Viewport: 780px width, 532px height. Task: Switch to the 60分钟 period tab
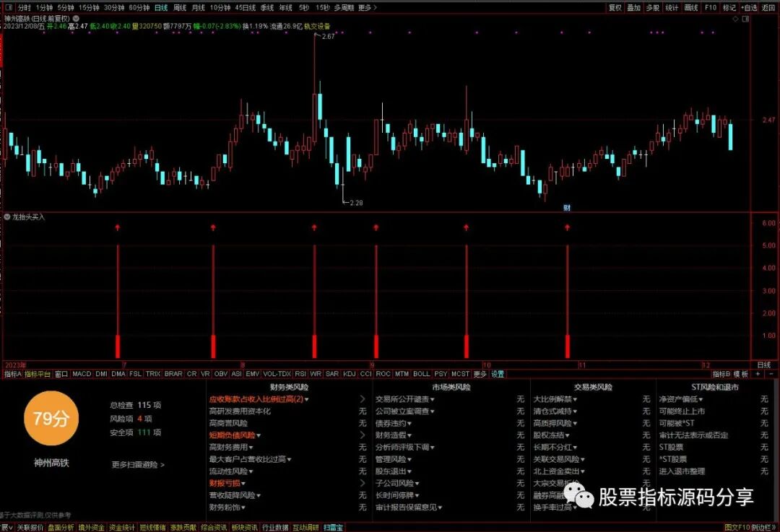pos(139,7)
